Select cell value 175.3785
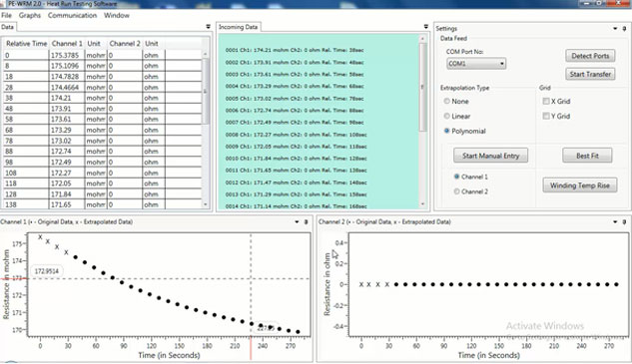 67,55
